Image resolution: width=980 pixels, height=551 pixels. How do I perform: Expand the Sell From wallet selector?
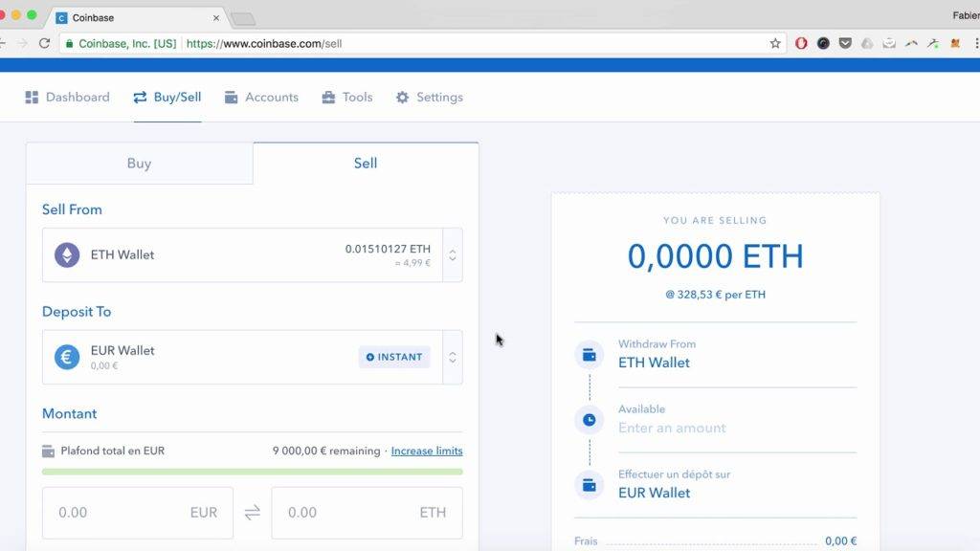click(x=453, y=254)
